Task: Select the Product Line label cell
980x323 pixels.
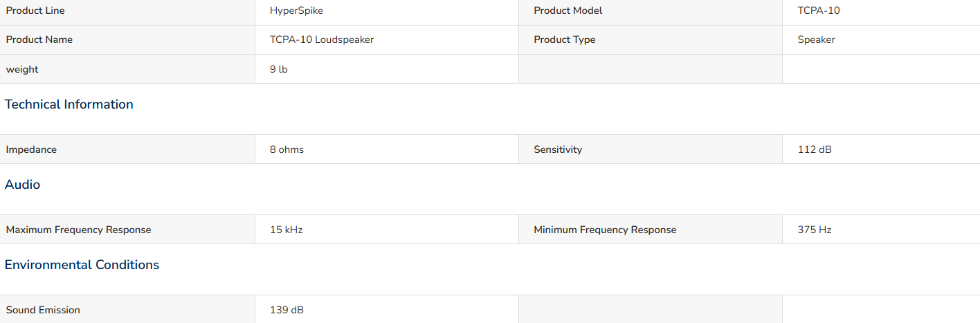Action: 127,11
